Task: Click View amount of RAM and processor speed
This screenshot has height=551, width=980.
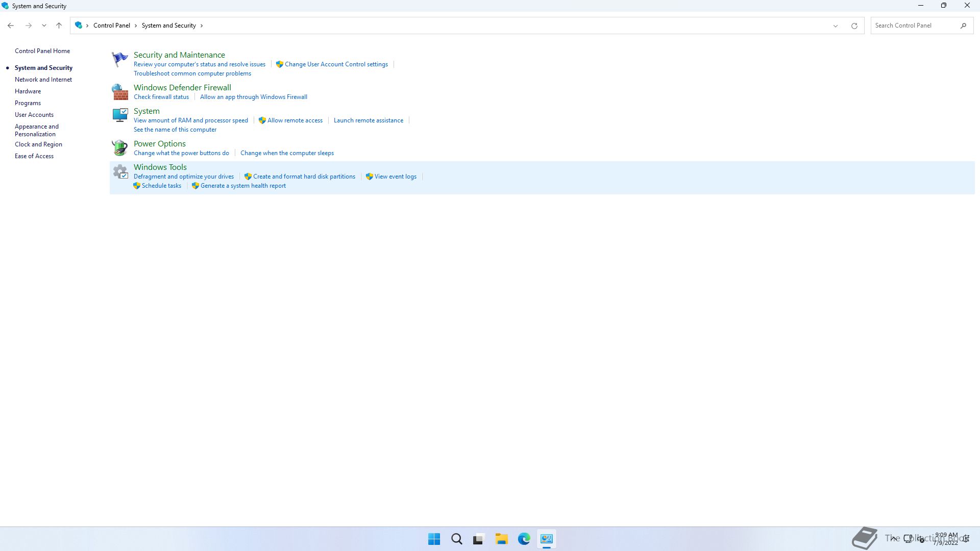Action: 191,120
